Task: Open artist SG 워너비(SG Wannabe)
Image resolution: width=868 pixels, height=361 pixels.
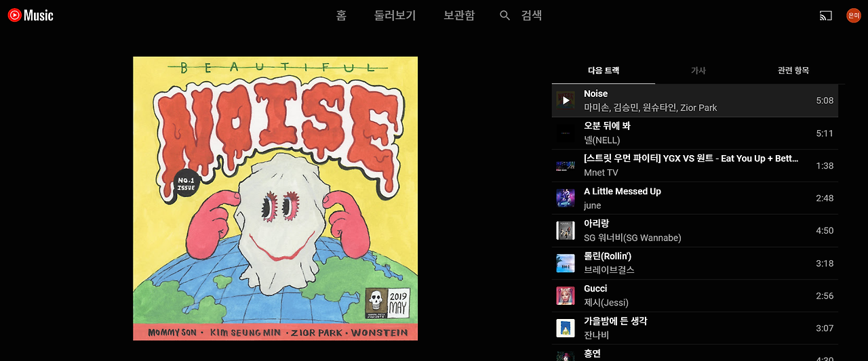Action: 633,238
